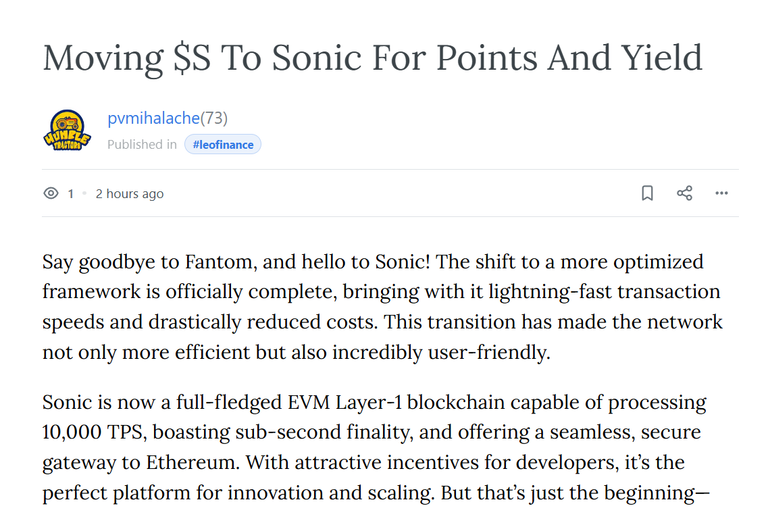Open the Humble Tractors author avatar
The width and height of the screenshot is (768, 511).
pyautogui.click(x=67, y=130)
